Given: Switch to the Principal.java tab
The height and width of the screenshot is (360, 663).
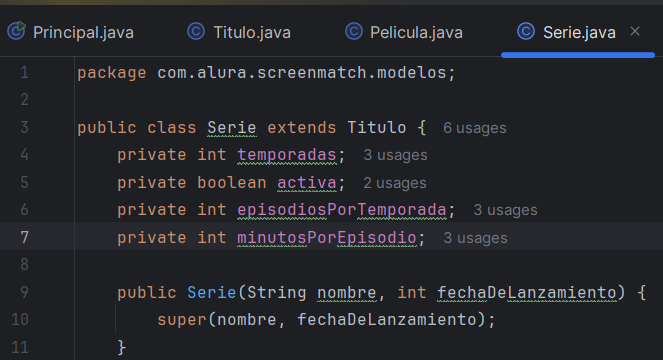Looking at the screenshot, I should tap(83, 33).
